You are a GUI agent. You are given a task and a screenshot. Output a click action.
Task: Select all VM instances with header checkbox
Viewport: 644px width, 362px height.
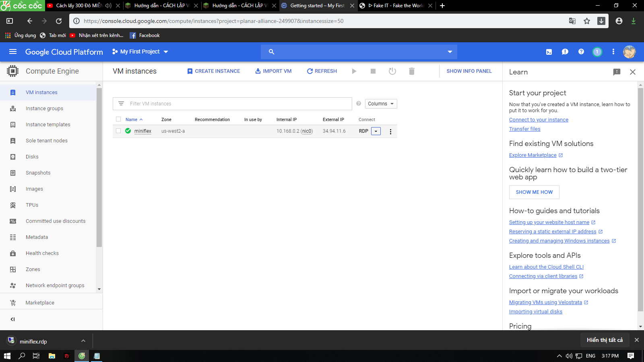(118, 119)
